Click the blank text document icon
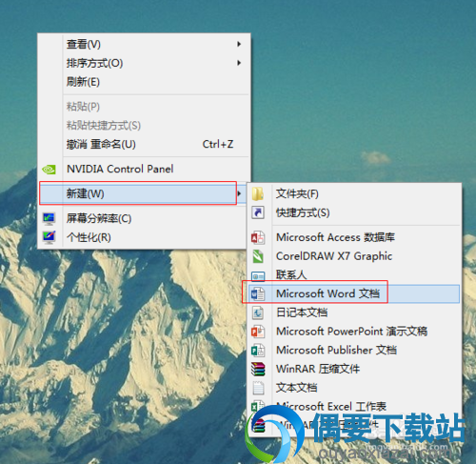 point(258,388)
